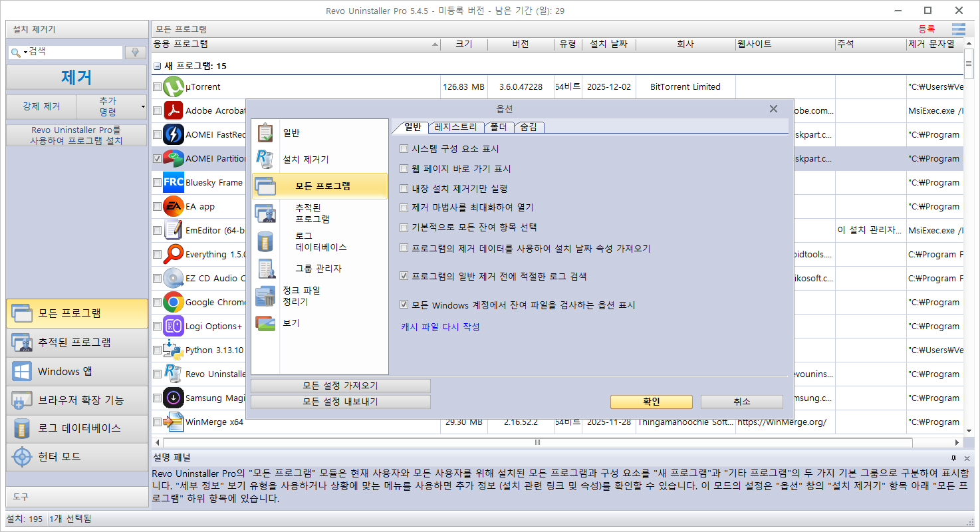Open 로그 데이터베이스 in the left sidebar
Viewport: 980px width, 532px height.
(77, 428)
